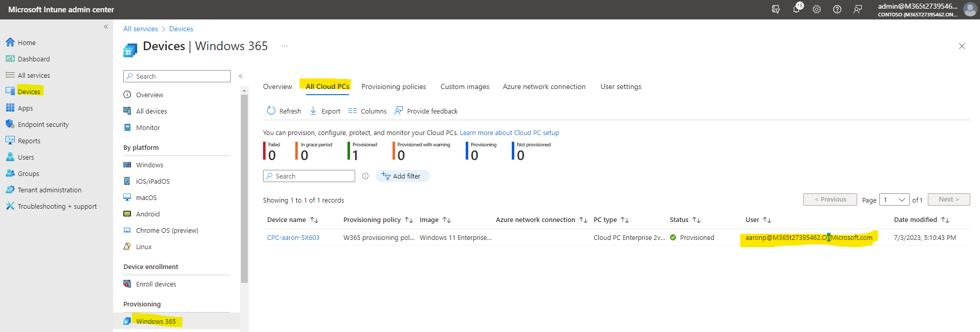
Task: Open the CPC-aaron-5X603 device link
Action: point(293,237)
